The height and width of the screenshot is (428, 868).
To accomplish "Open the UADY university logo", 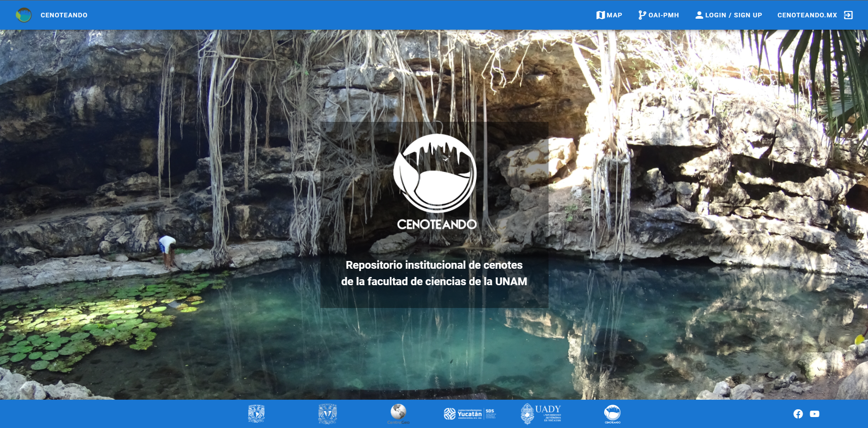I will [x=541, y=414].
